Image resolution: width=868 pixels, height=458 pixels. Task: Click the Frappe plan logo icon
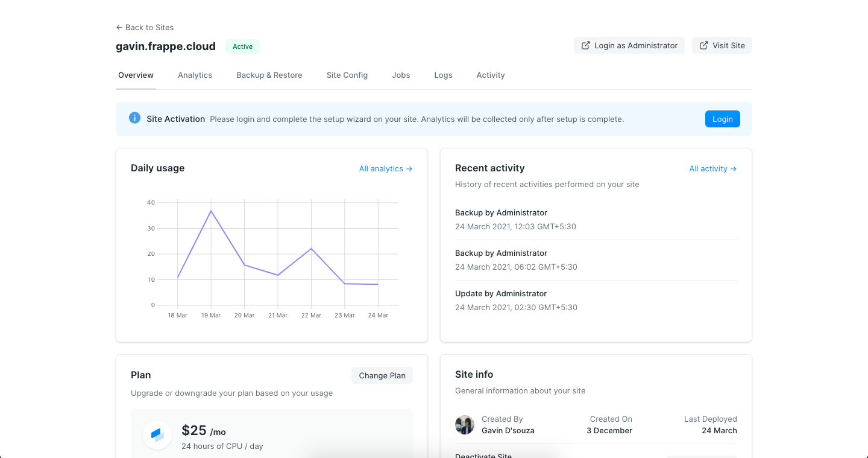157,435
